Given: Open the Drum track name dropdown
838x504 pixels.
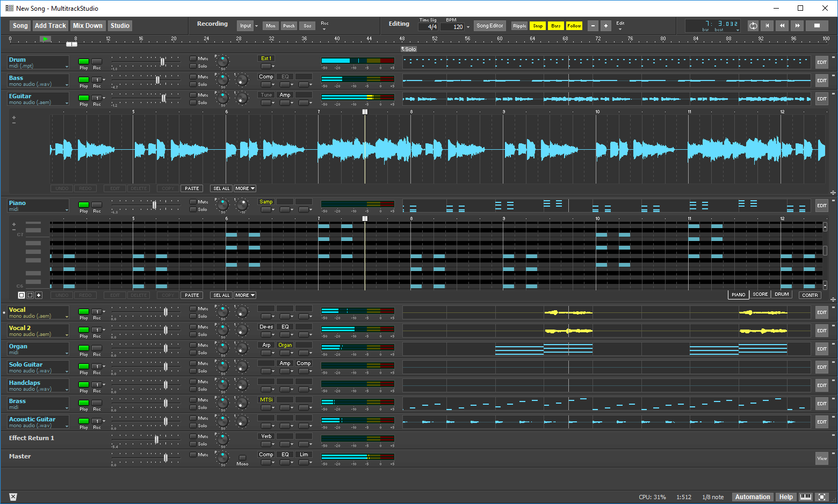Looking at the screenshot, I should coord(67,67).
